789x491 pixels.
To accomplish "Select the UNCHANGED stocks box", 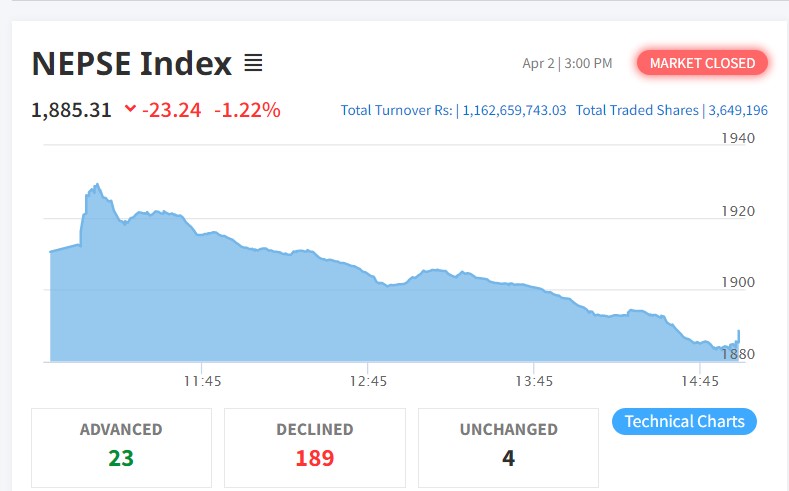I will [x=508, y=446].
